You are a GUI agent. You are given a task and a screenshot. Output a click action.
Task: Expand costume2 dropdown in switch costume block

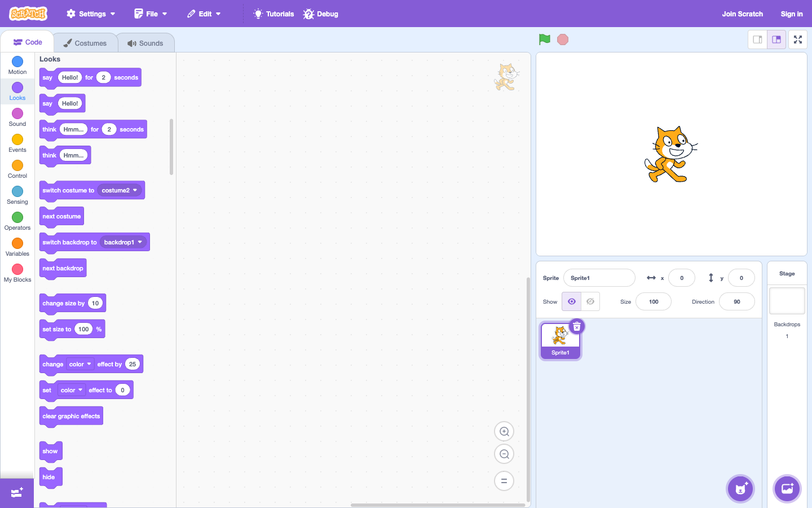tap(120, 190)
